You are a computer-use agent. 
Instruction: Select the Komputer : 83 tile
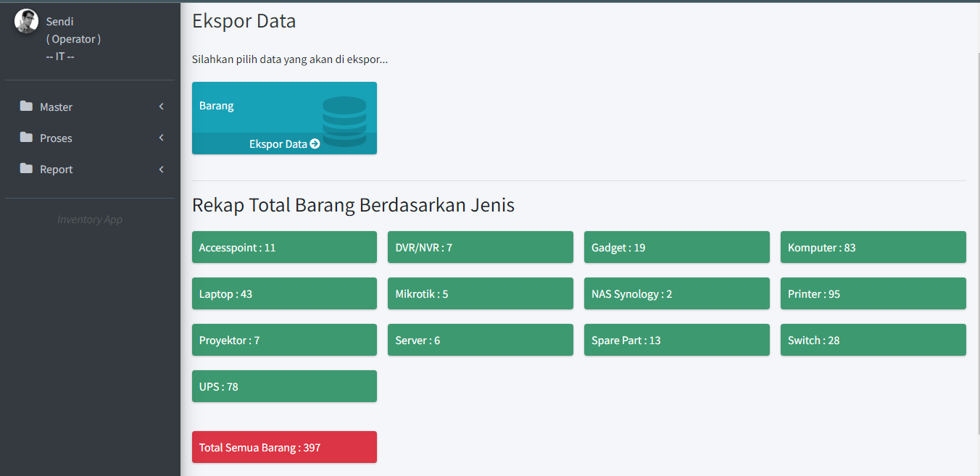pyautogui.click(x=873, y=247)
